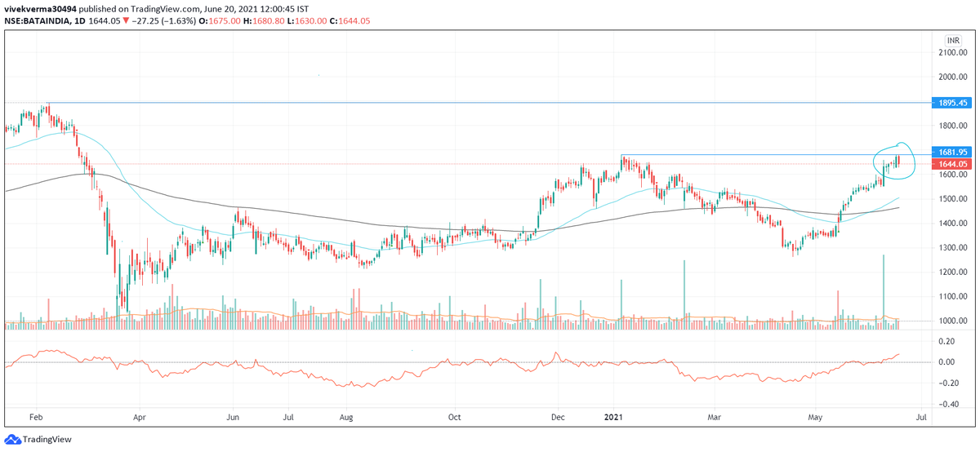Click the 0.00 oscillator axis value
The image size is (980, 452).
coord(947,362)
